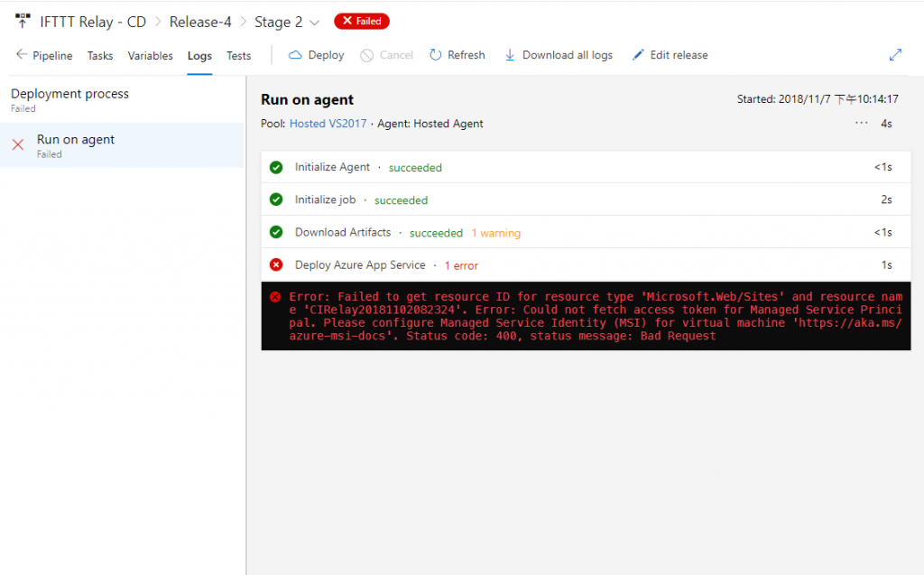Select the Deployment process heading
This screenshot has height=575, width=924.
69,94
